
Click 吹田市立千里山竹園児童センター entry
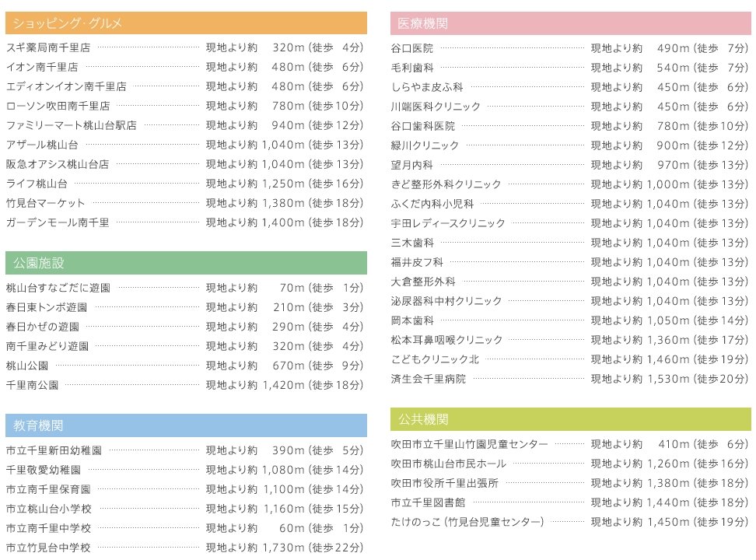coord(470,444)
